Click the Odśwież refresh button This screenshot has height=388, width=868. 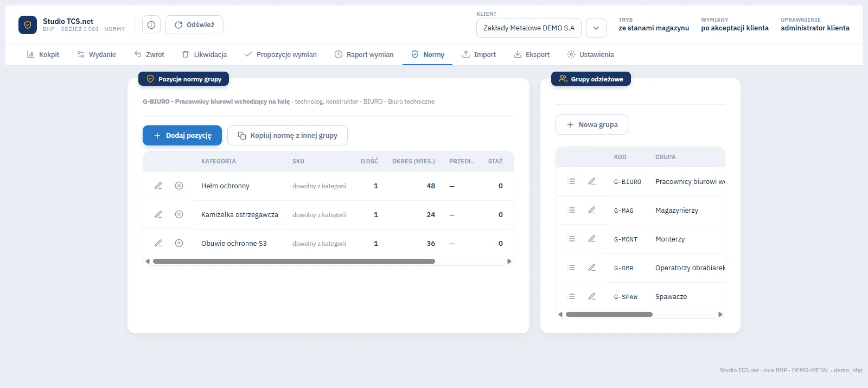(194, 25)
